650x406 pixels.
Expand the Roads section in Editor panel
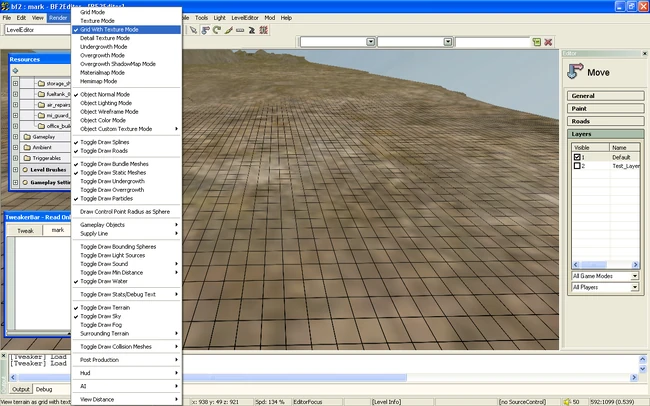[x=606, y=120]
